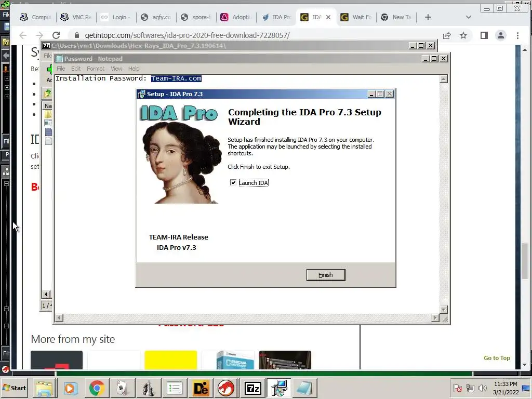Open the Chrome three-dot menu
The height and width of the screenshot is (399, 532).
(517, 35)
